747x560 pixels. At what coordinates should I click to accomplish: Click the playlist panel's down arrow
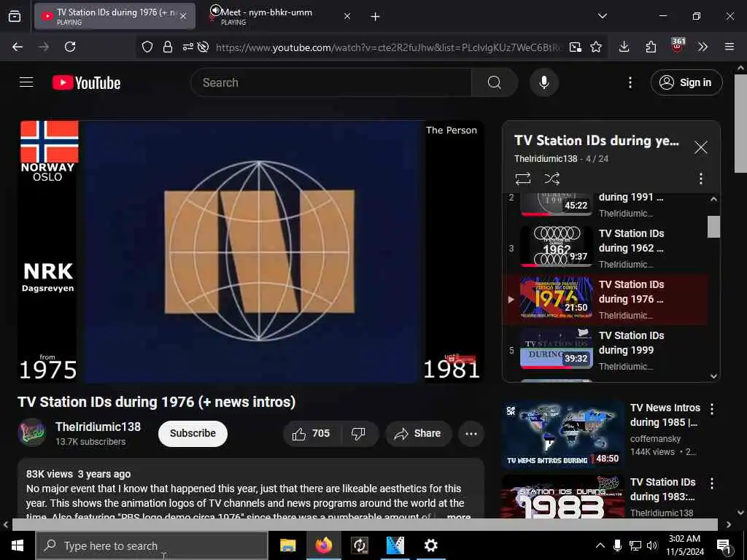point(713,376)
